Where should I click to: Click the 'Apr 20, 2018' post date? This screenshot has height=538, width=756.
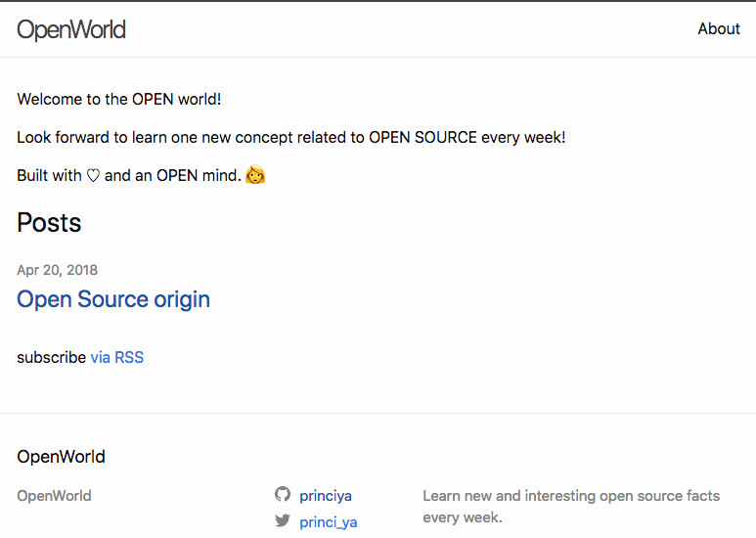(57, 270)
